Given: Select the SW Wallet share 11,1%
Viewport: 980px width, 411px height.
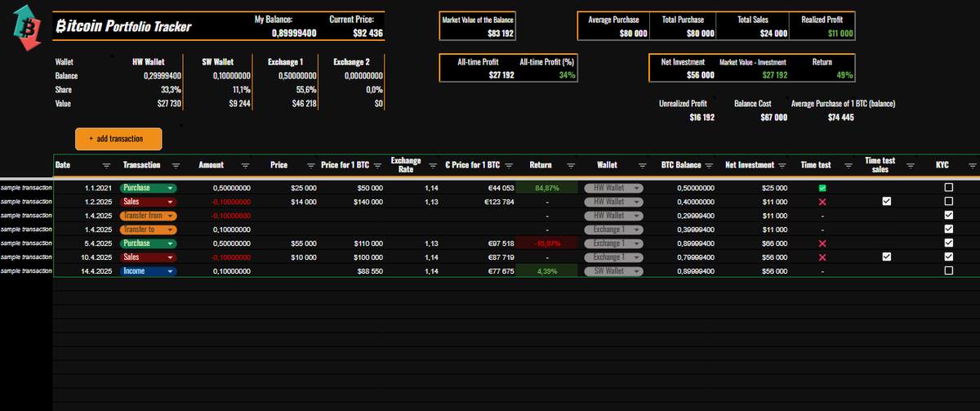Looking at the screenshot, I should point(240,89).
